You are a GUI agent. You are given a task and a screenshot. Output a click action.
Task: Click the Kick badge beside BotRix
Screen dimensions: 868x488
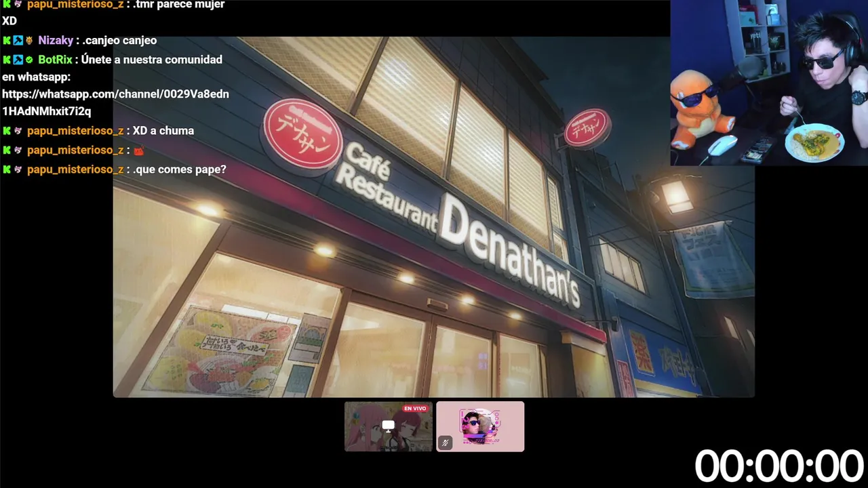pos(7,60)
